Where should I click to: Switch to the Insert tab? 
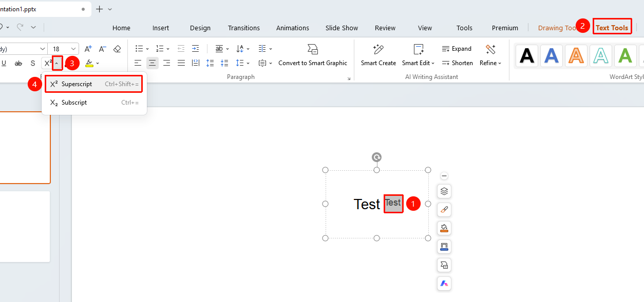tap(161, 28)
